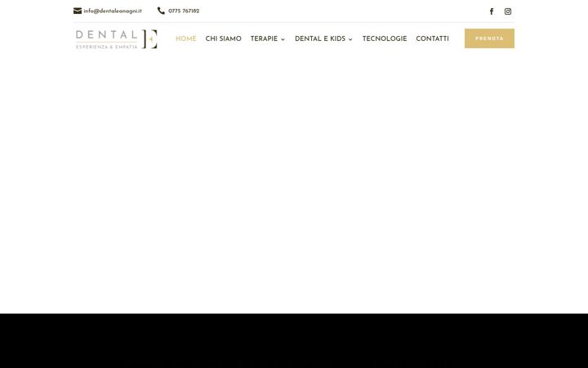Click the Dental E logo

[x=116, y=39]
